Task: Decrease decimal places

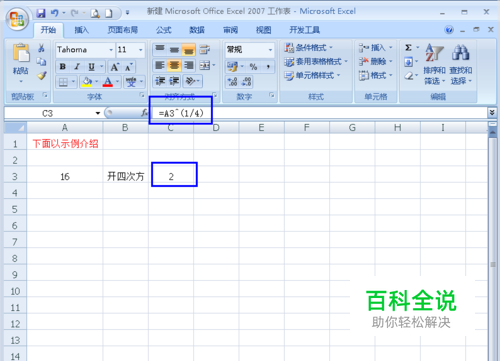Action: click(x=247, y=82)
